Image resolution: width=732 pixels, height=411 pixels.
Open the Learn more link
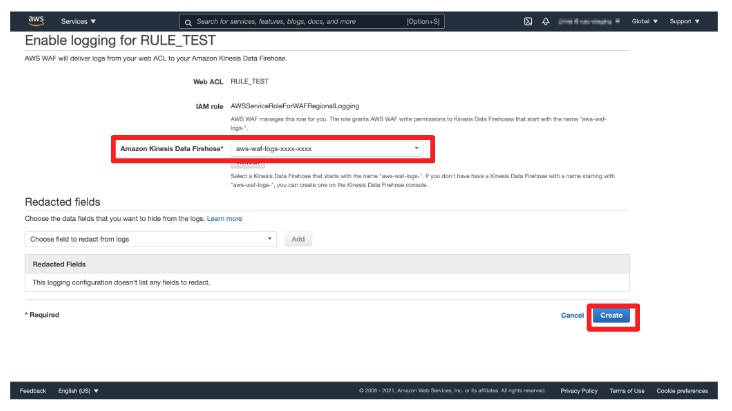[224, 218]
